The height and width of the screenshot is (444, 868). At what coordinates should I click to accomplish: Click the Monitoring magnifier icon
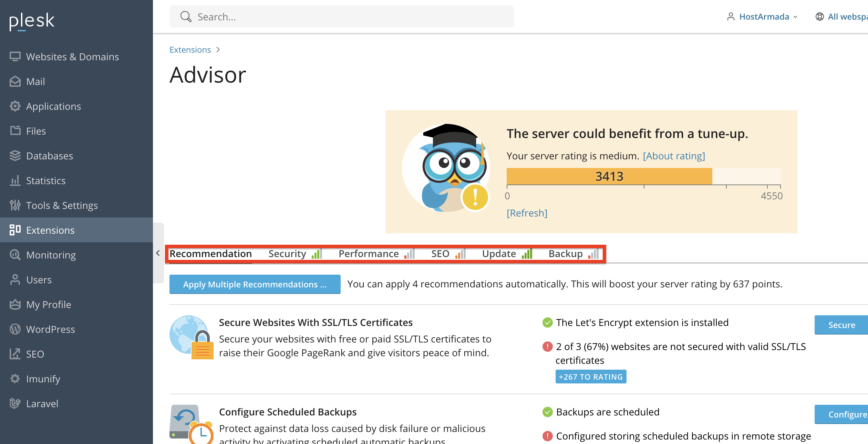tap(15, 255)
